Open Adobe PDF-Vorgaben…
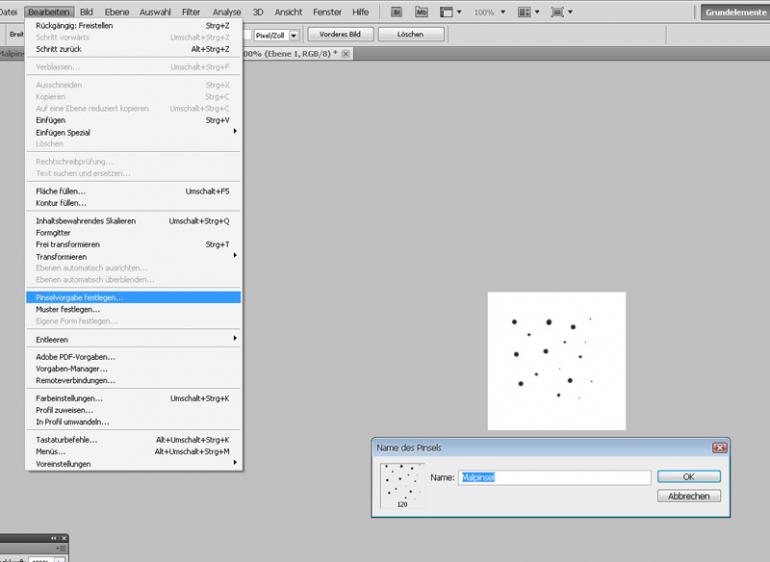 (133, 357)
